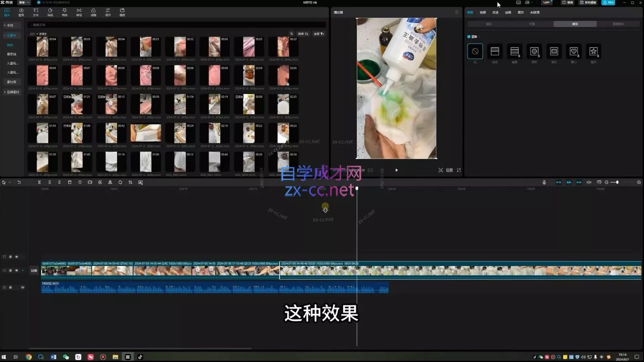Switch to the AI效果 tab

[534, 12]
